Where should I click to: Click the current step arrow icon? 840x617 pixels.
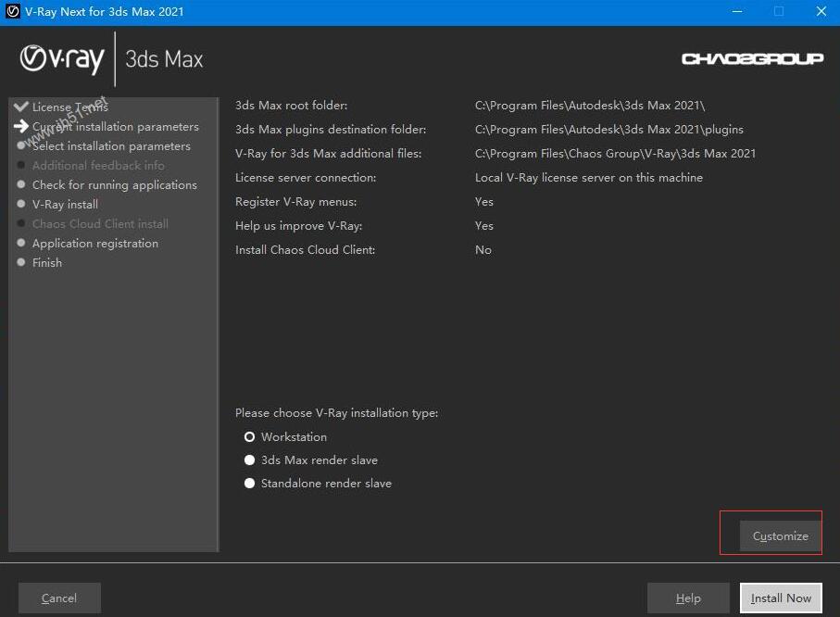click(21, 126)
